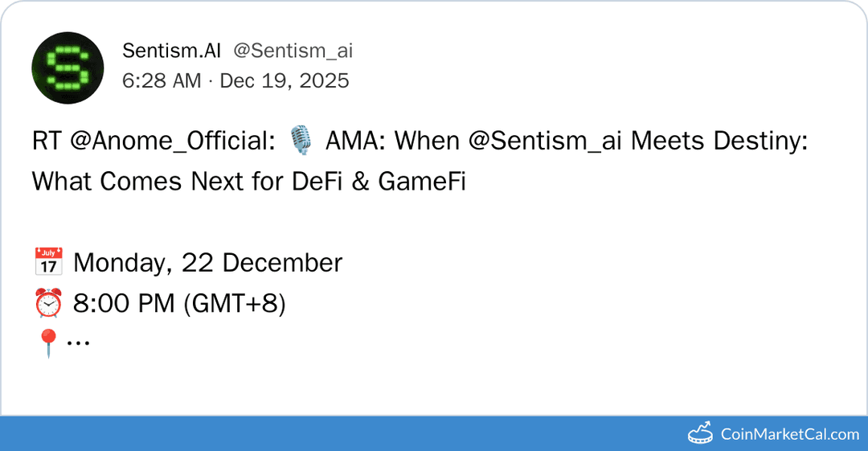Open the Sentism.AI display name

[x=171, y=51]
